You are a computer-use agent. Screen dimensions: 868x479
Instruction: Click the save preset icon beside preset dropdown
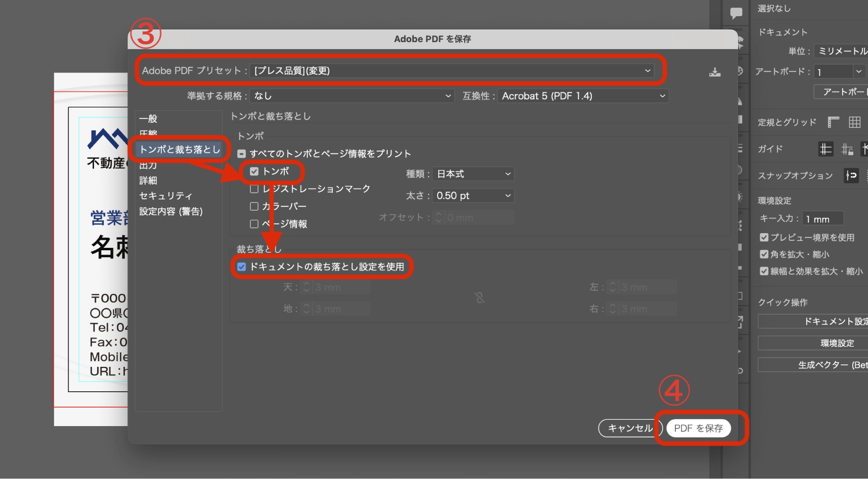point(715,72)
